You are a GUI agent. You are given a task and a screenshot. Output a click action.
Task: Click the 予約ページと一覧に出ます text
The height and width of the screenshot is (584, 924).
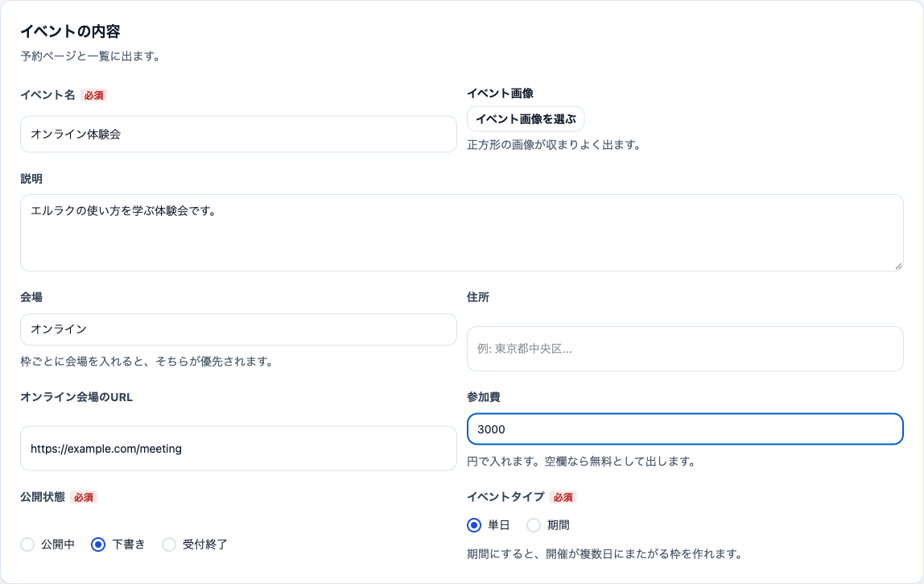click(x=91, y=56)
